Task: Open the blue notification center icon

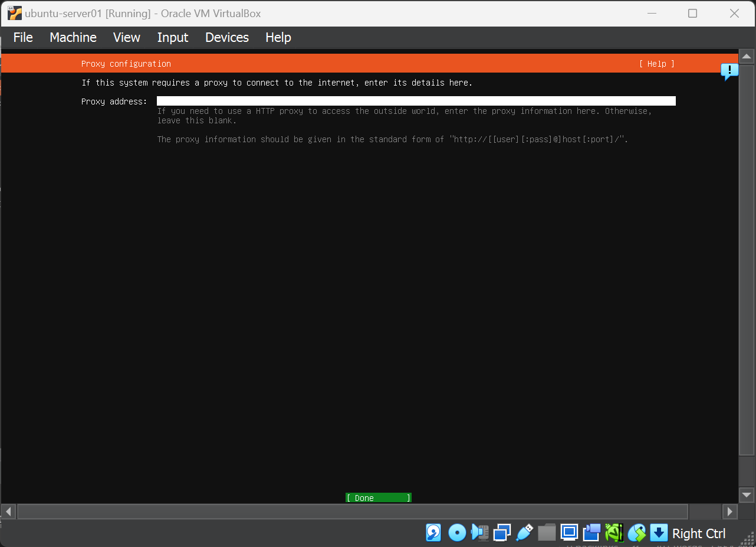Action: coord(729,71)
